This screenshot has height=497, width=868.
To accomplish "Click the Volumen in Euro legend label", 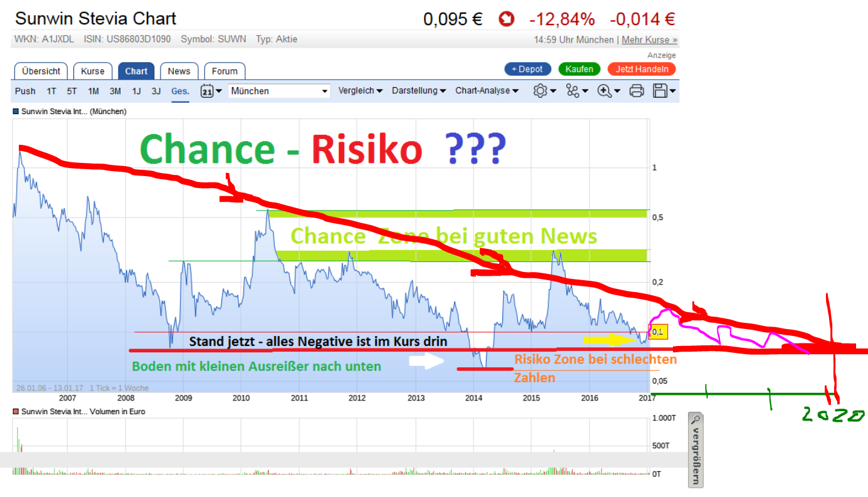I will (83, 412).
